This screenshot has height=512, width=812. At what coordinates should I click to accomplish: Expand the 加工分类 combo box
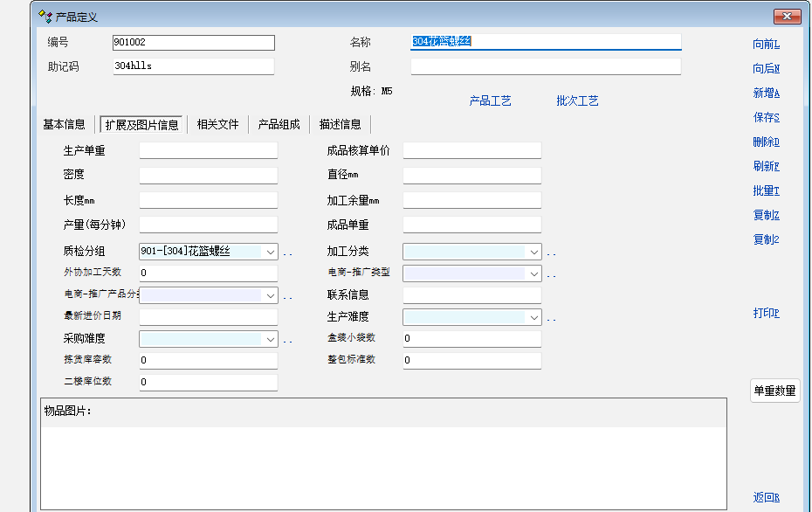533,252
